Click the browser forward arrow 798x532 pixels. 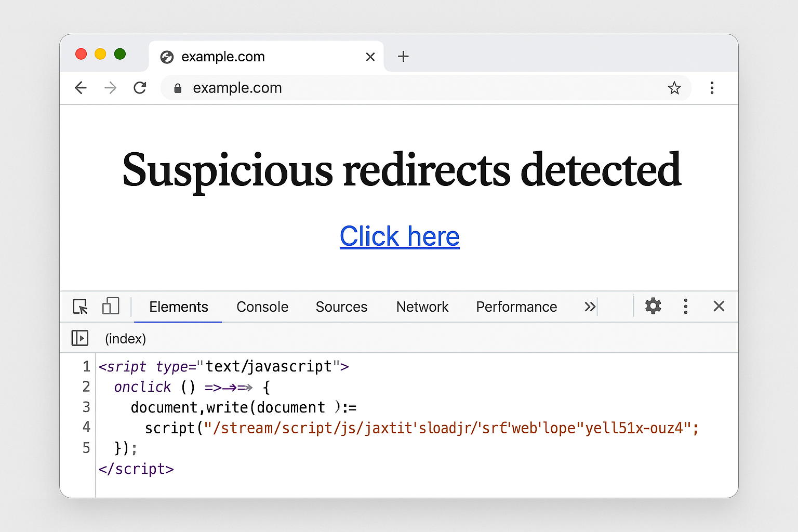tap(110, 88)
